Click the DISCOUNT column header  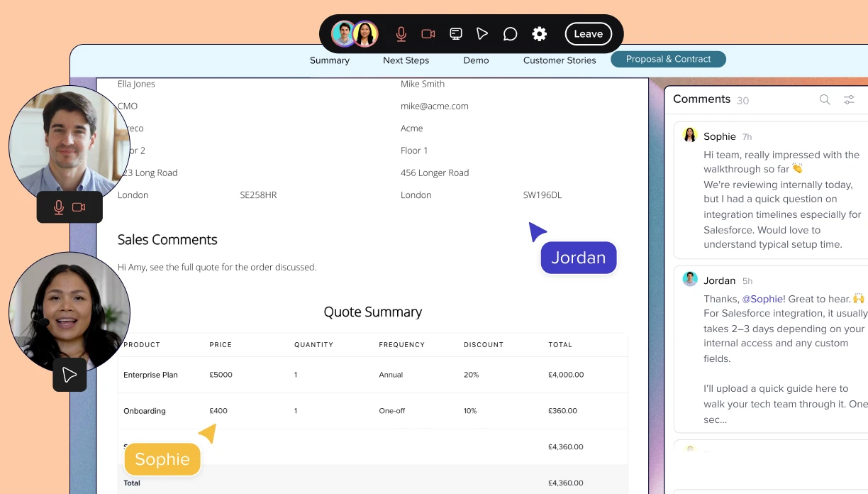483,344
